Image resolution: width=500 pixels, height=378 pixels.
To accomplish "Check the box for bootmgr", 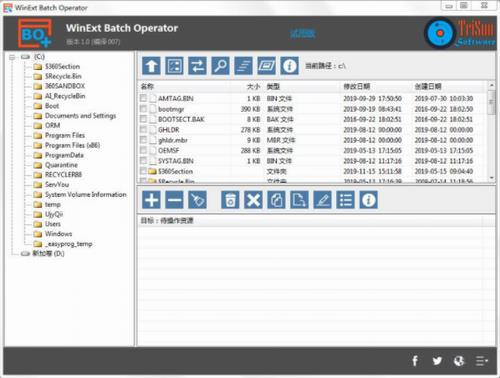I will 143,109.
